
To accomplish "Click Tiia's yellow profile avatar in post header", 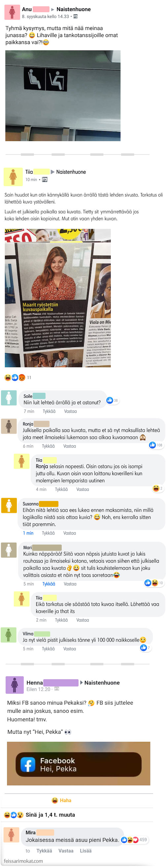I will pos(13,176).
